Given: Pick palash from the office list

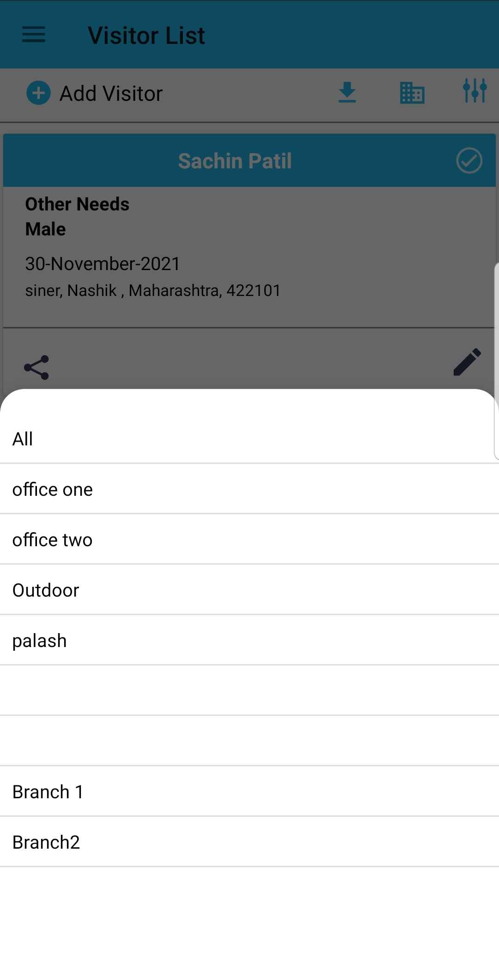Looking at the screenshot, I should click(x=40, y=641).
